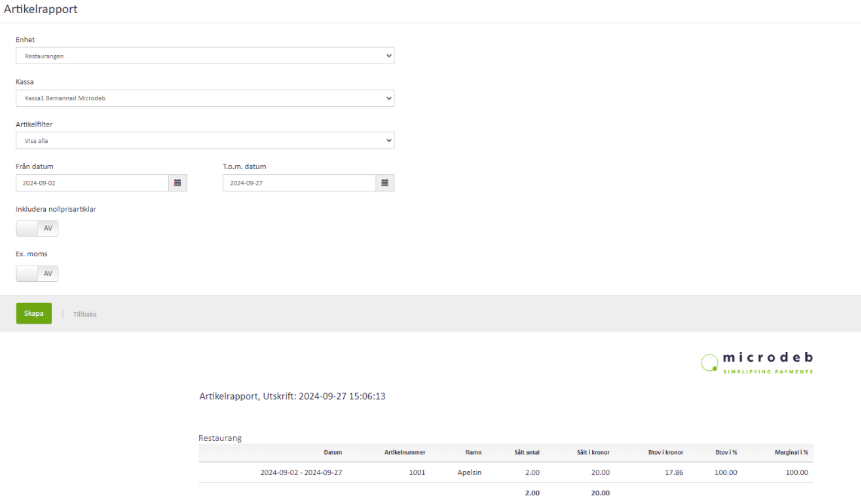
Task: Click the Artikelnummer column header
Action: [x=404, y=452]
